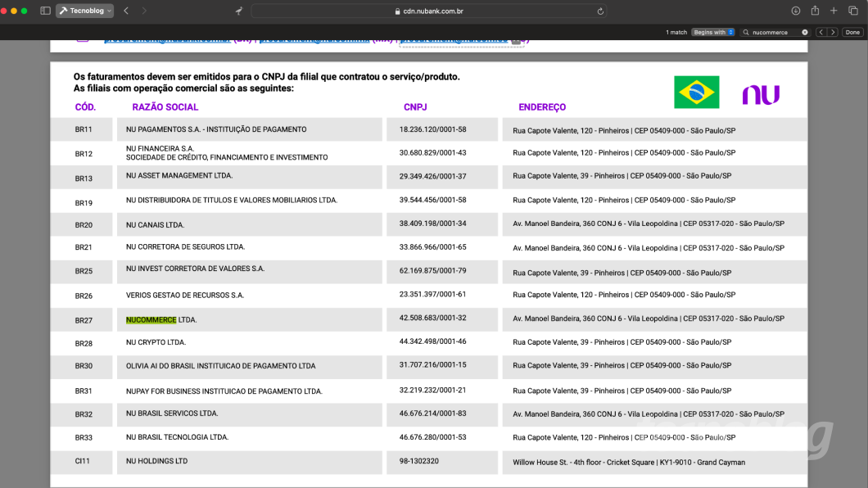Click BR13 address Rua Capote Valente, 39
The width and height of the screenshot is (868, 488).
click(622, 176)
